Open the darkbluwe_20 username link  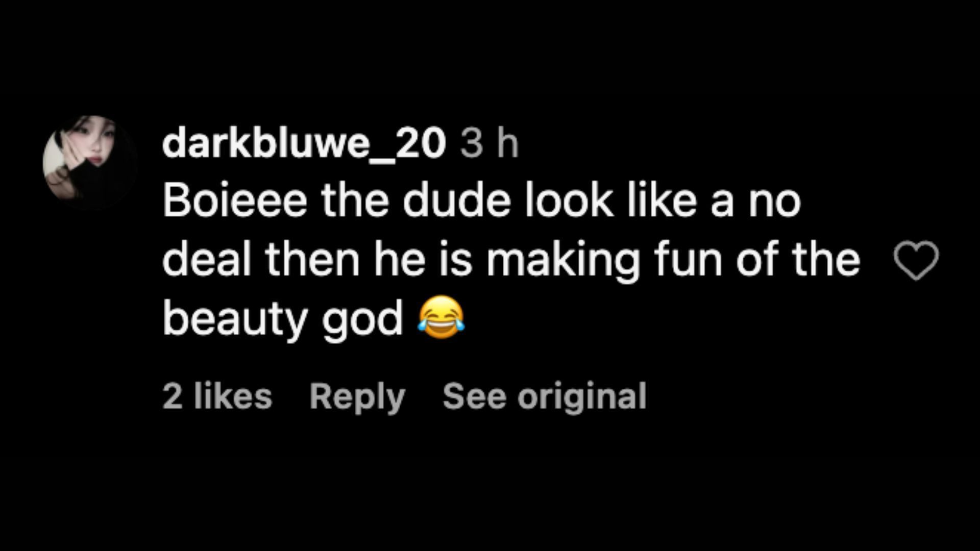[x=304, y=144]
